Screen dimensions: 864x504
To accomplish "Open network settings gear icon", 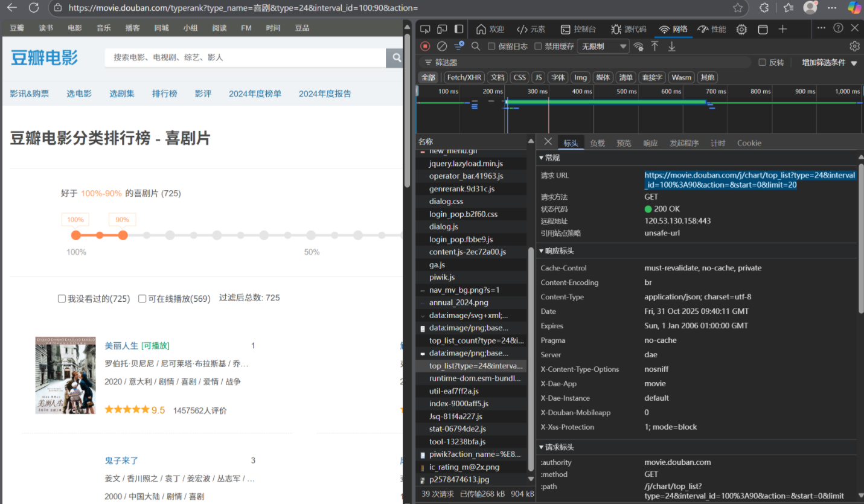I will click(x=854, y=46).
